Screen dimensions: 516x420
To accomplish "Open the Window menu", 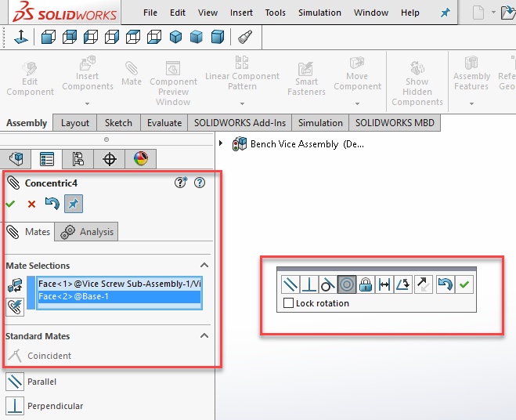I will tap(371, 13).
